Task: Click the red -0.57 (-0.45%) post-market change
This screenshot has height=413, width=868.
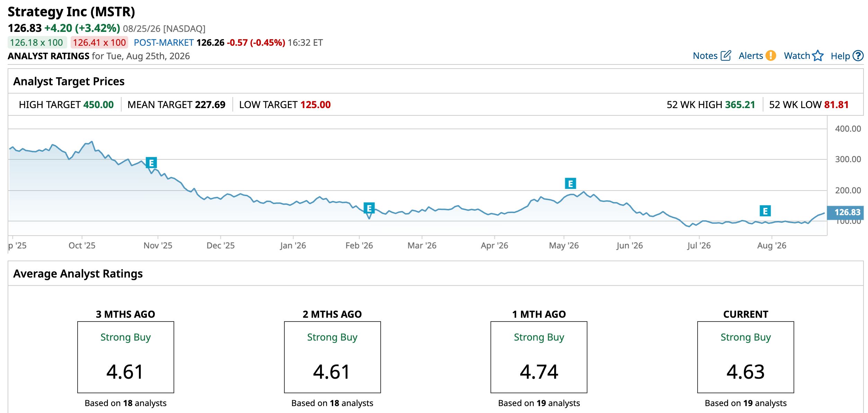Action: click(x=256, y=43)
